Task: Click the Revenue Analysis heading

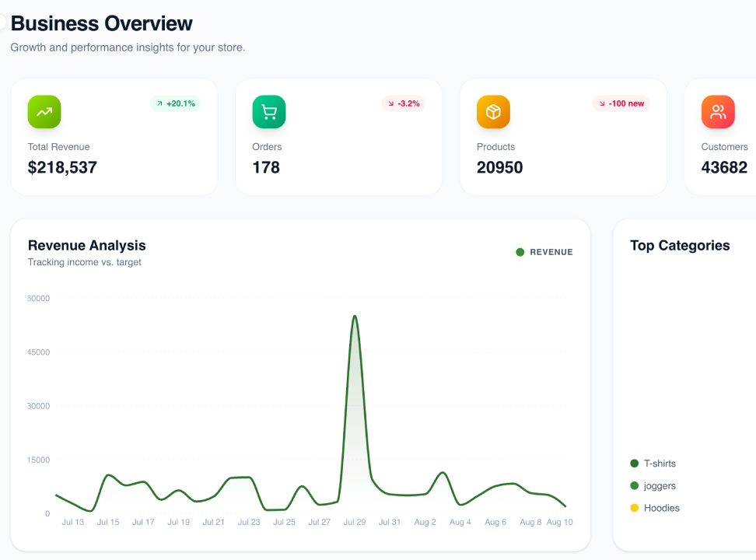Action: (87, 246)
